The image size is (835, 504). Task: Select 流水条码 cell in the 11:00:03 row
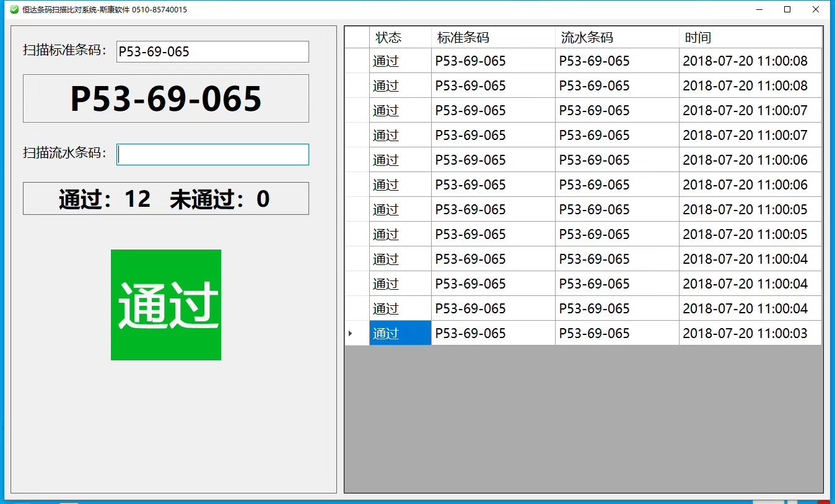617,333
